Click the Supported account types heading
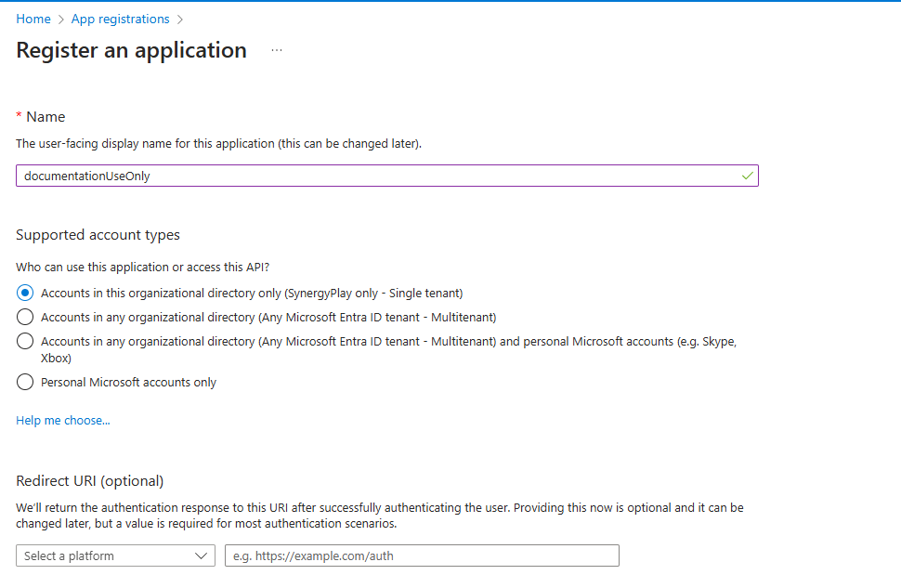Image resolution: width=901 pixels, height=588 pixels. 98,235
